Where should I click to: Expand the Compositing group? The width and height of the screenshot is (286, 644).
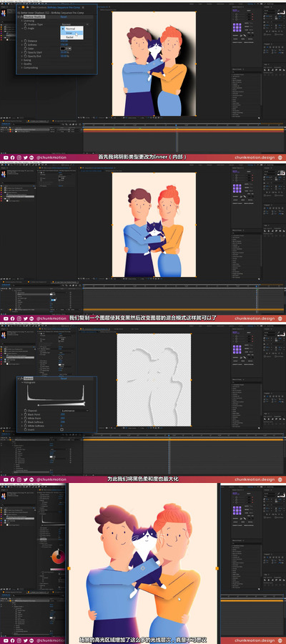coord(21,68)
